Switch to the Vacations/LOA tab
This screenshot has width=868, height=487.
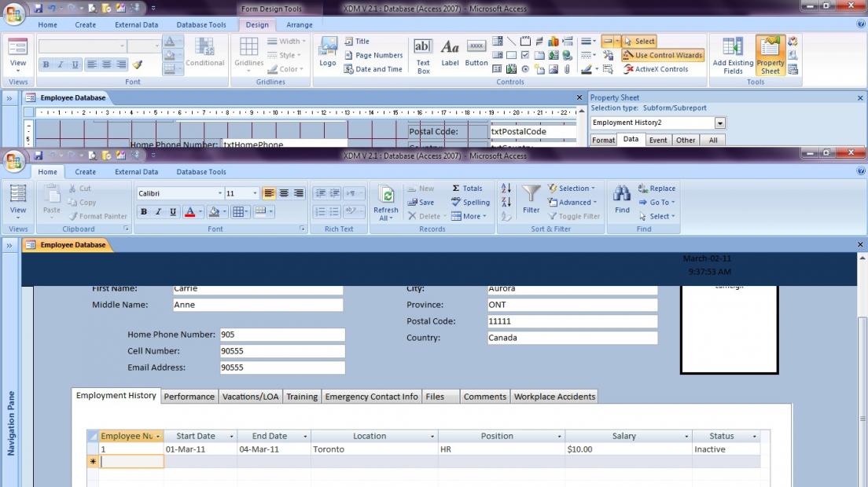[250, 397]
